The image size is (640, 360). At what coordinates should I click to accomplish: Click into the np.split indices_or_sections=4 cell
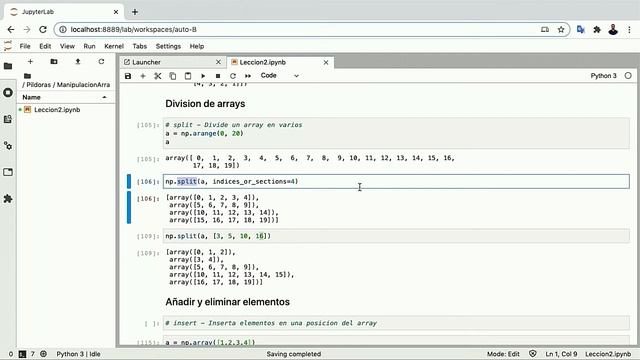(396, 182)
